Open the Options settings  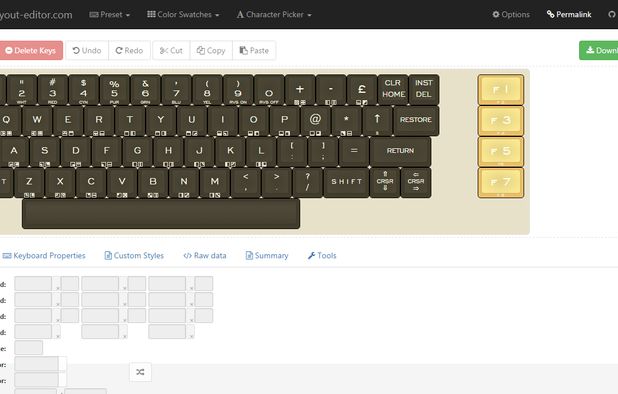tap(511, 15)
